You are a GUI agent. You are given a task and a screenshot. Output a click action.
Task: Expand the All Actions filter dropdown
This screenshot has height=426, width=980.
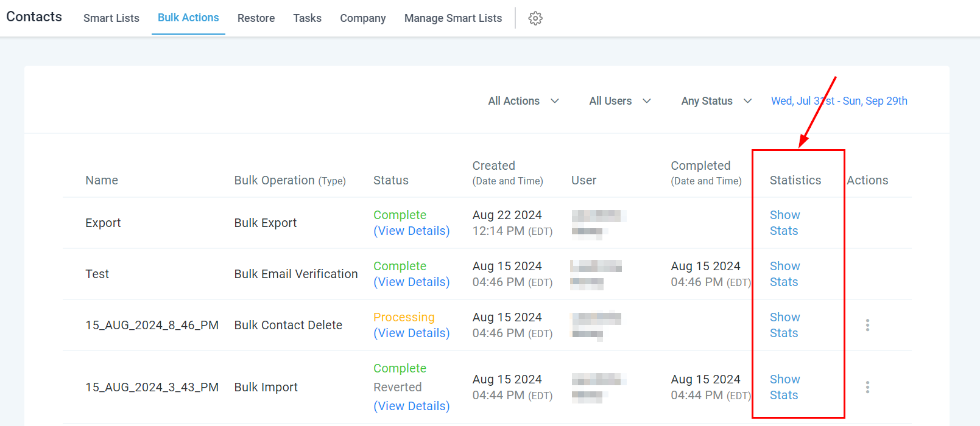pyautogui.click(x=523, y=101)
